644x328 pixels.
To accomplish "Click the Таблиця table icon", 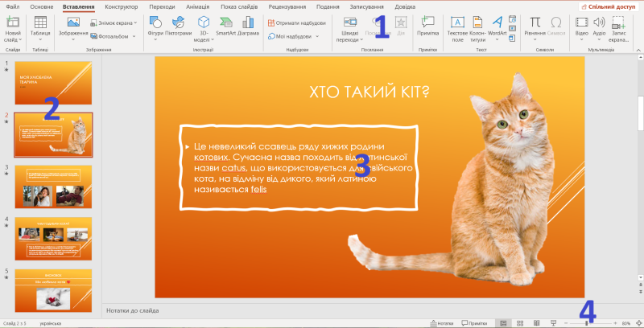I will click(x=40, y=23).
